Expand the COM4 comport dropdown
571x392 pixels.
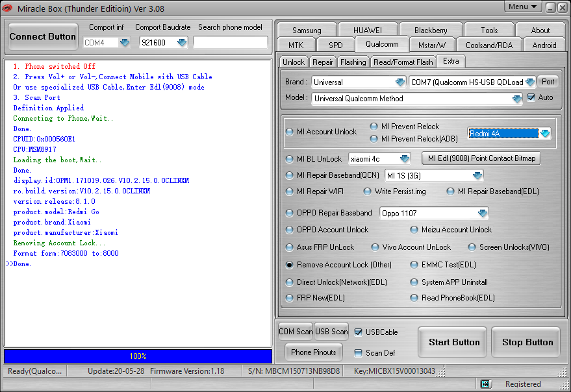[125, 43]
